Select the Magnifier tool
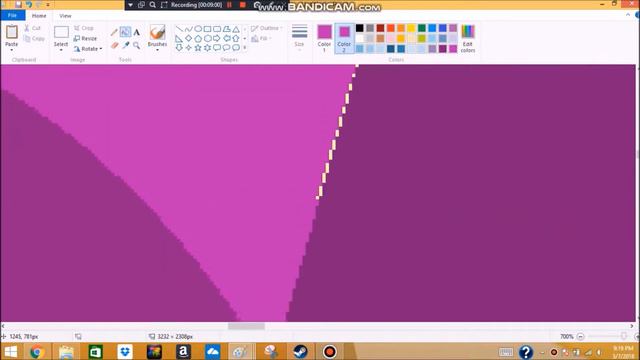The width and height of the screenshot is (640, 360). click(x=137, y=45)
